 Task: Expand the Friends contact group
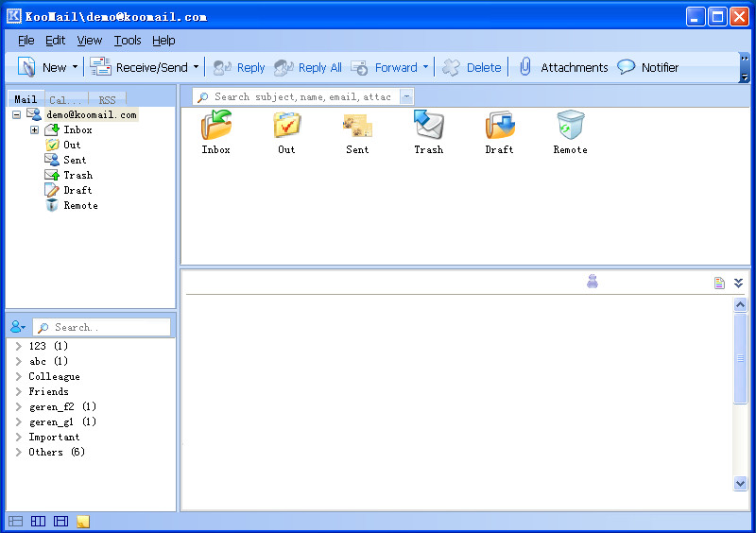click(19, 391)
